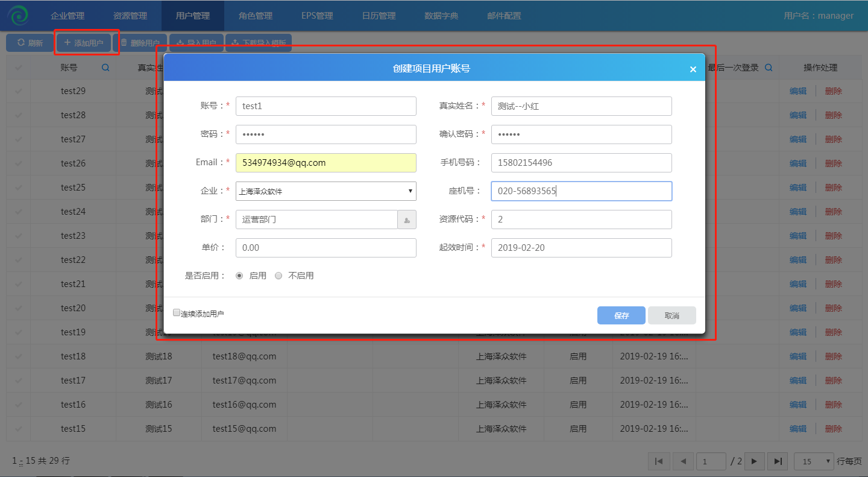Jump to first page arrow
The width and height of the screenshot is (868, 477).
[x=659, y=461]
